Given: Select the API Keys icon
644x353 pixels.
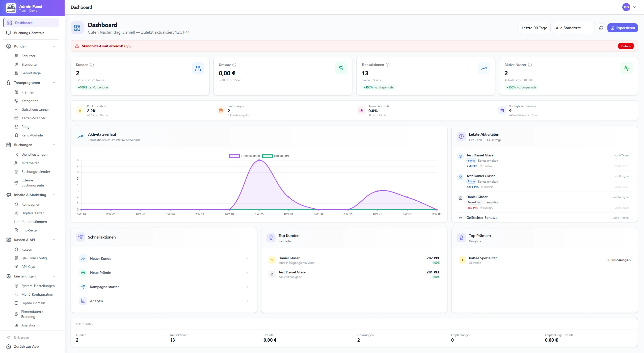Looking at the screenshot, I should coord(16,267).
